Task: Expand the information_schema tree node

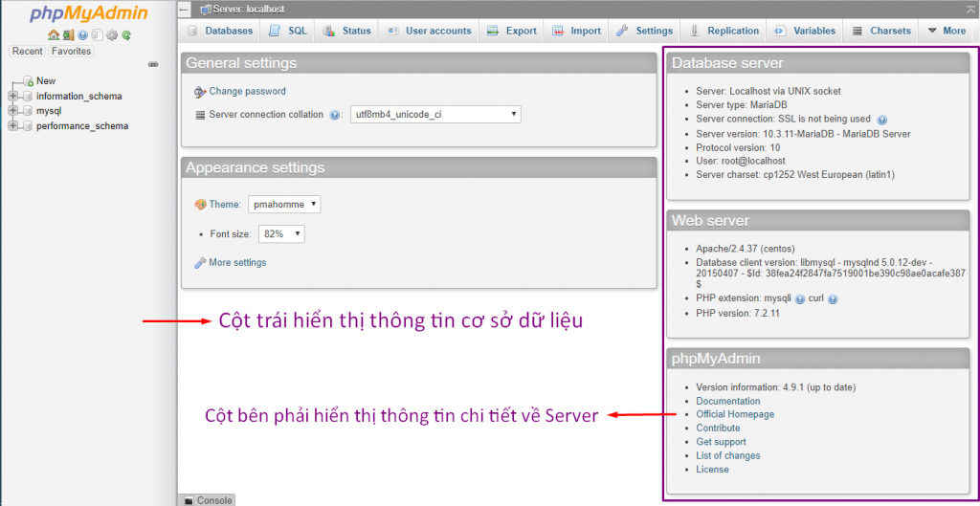Action: pos(13,97)
